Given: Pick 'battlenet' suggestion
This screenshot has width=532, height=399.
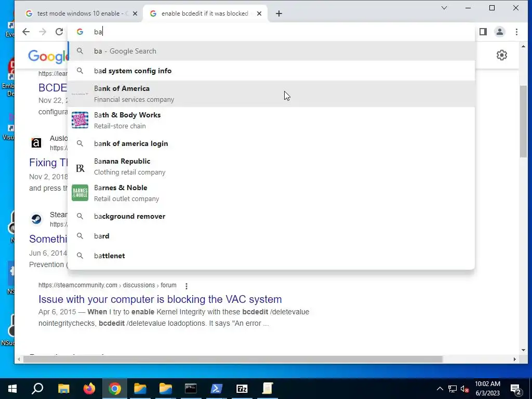Looking at the screenshot, I should pos(271,256).
